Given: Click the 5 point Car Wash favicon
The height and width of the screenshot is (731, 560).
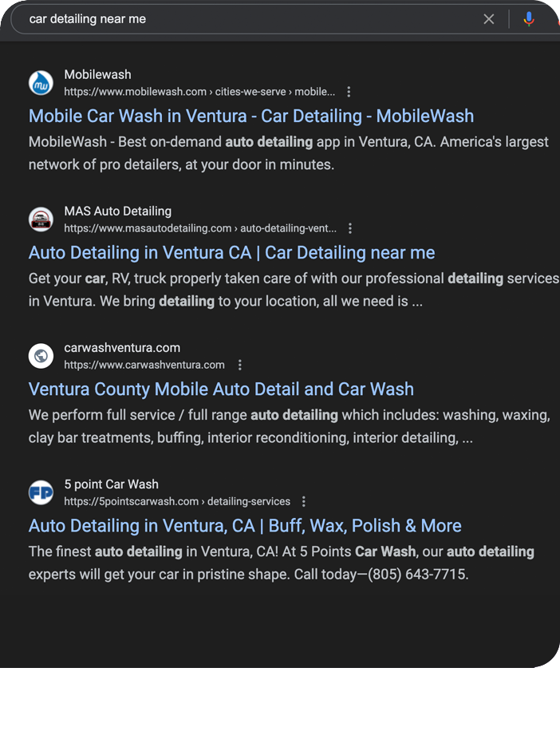Looking at the screenshot, I should (41, 492).
